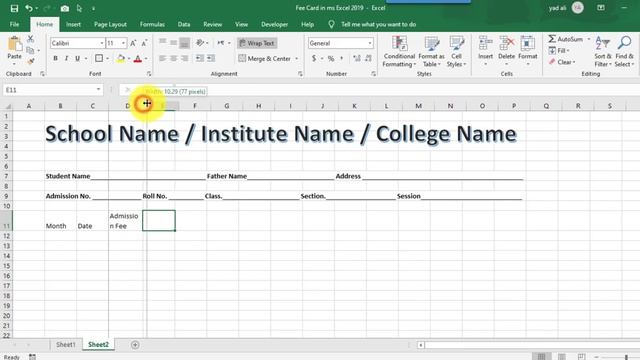The width and height of the screenshot is (640, 360).
Task: Select all cells via corner triangle
Action: coord(7,106)
